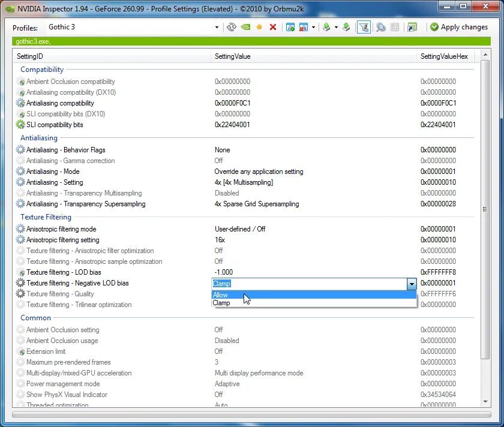This screenshot has height=427, width=504.
Task: Restore NVIDIA defaults with the green logo icon
Action: pos(245,28)
